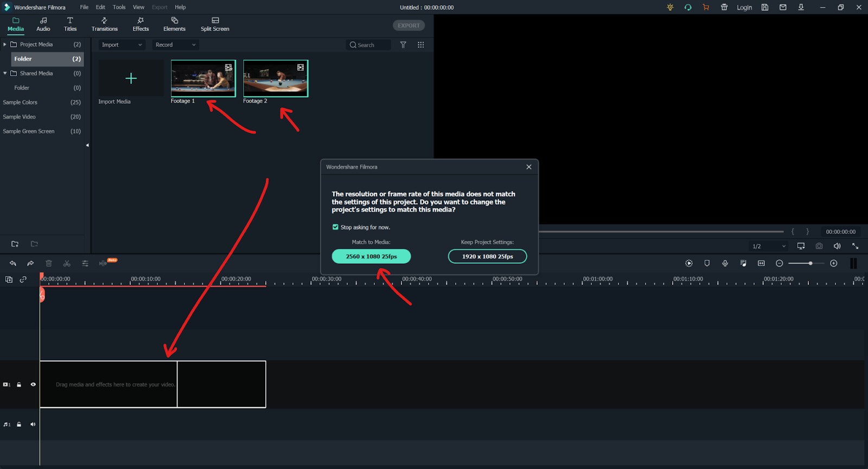Viewport: 868px width, 469px height.
Task: Toggle lock on audio track 1
Action: (x=19, y=424)
